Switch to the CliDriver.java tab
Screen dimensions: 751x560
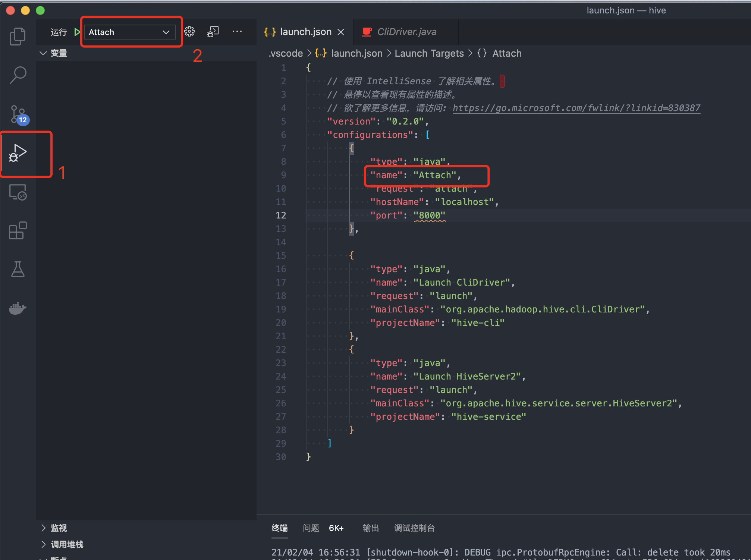point(406,32)
